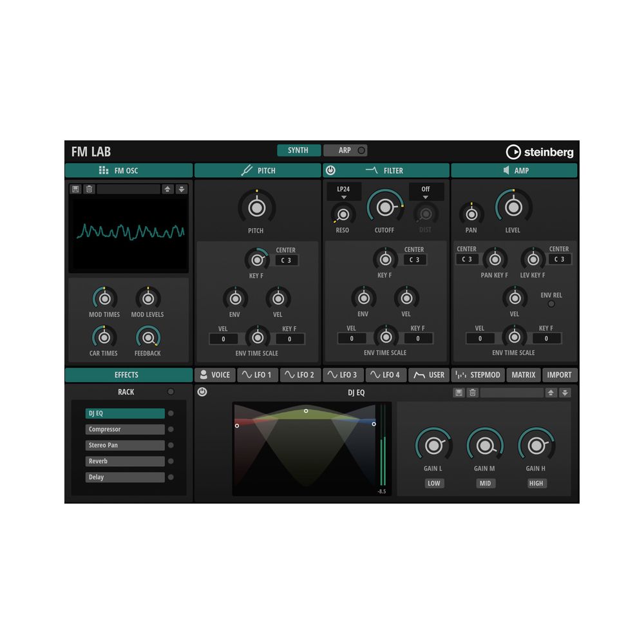Image resolution: width=644 pixels, height=644 pixels.
Task: Click the Steinberg logo
Action: pos(540,152)
